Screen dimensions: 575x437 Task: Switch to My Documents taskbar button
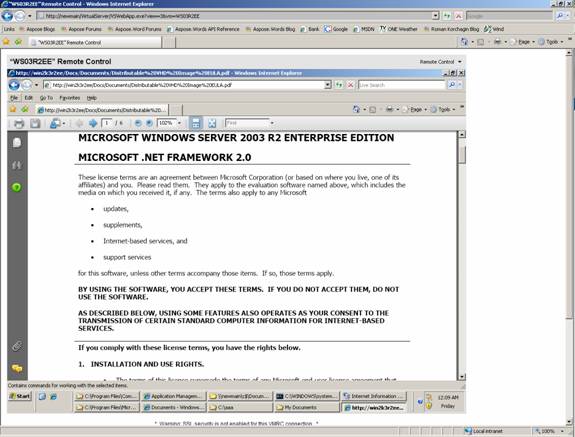point(307,407)
